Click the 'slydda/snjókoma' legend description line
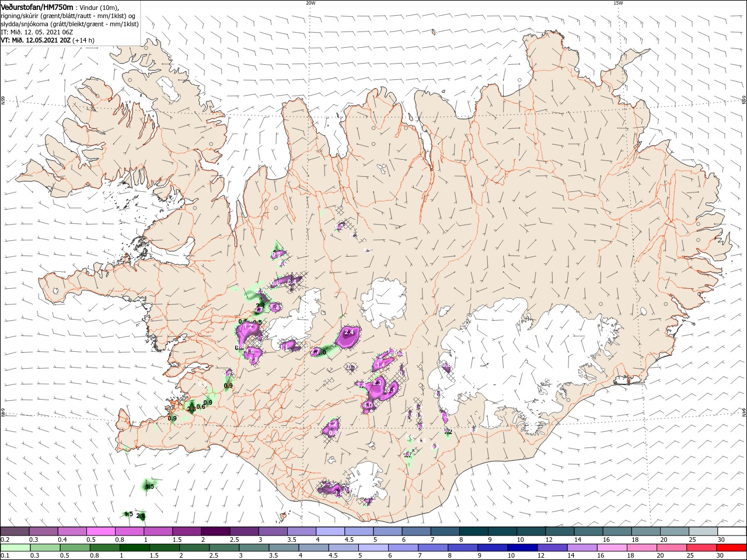Screen dimensions: 747x560 [x=69, y=24]
